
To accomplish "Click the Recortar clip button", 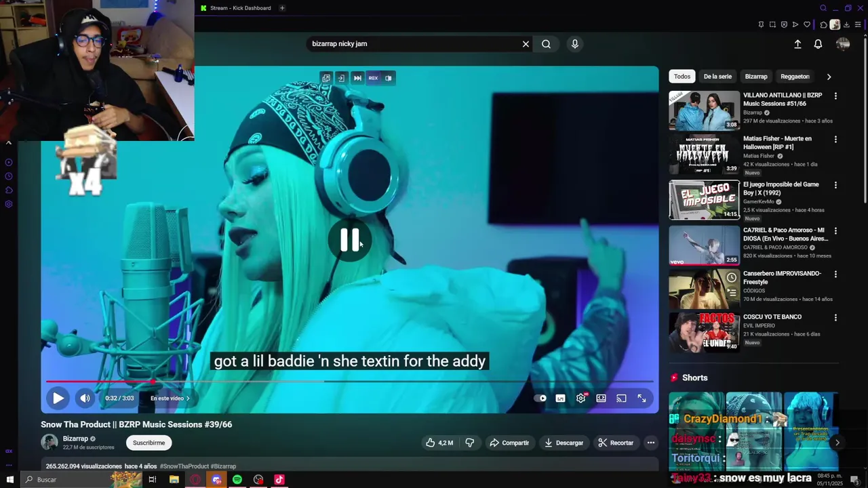I will 616,443.
